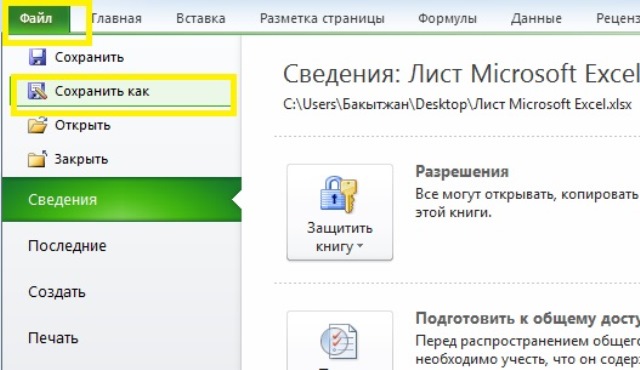Switch to the Вставка ribbon tab
640x370 pixels.
coord(200,19)
